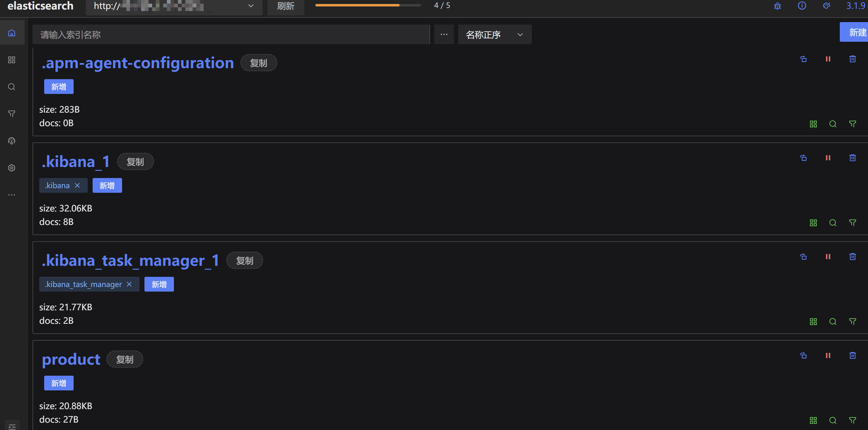Open the .kibana_task_manager_1 index title

pos(130,261)
